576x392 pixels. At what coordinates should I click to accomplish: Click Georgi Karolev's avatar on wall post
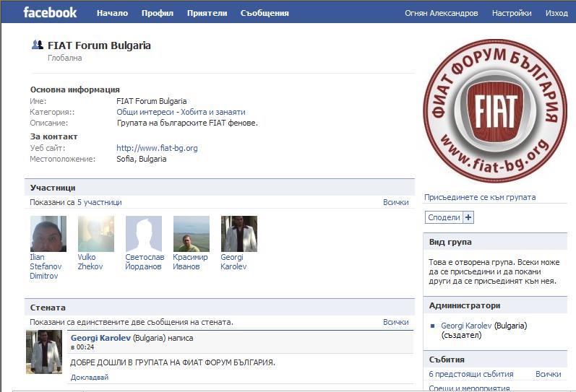44,352
